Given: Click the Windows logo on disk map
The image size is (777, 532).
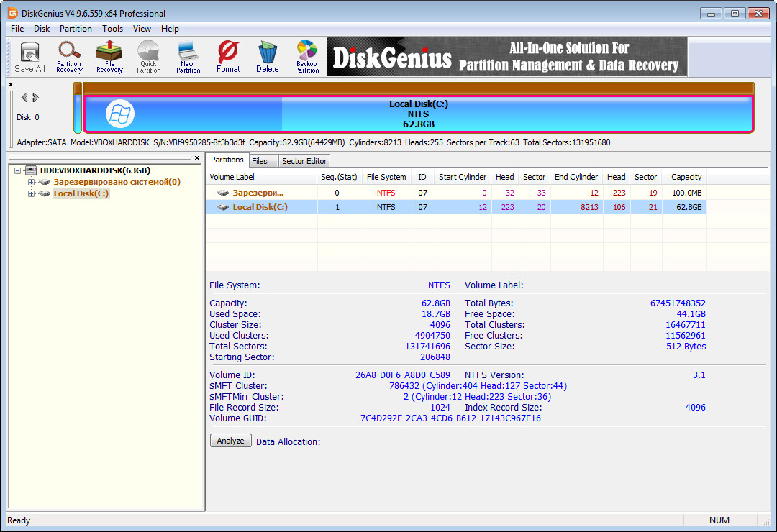Looking at the screenshot, I should coord(120,114).
